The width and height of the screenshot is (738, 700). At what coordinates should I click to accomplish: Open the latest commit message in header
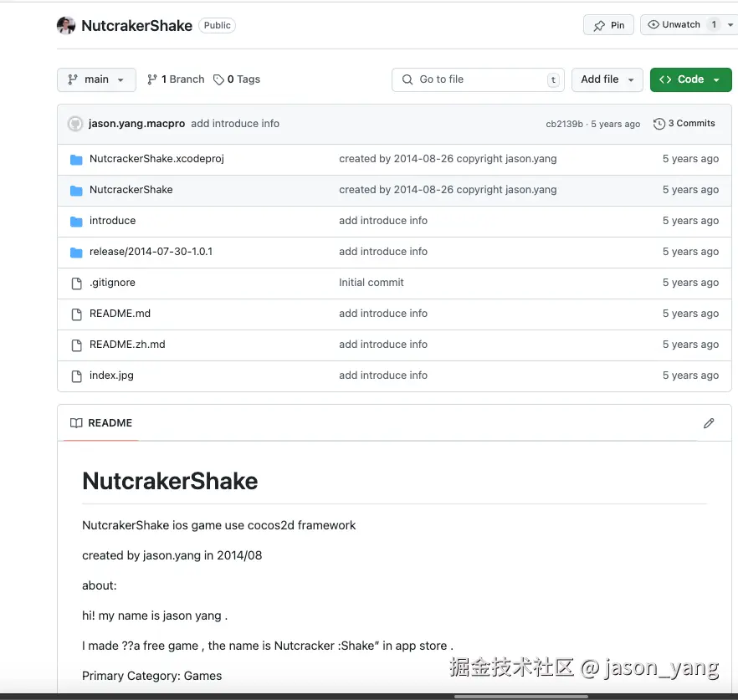[x=235, y=124]
